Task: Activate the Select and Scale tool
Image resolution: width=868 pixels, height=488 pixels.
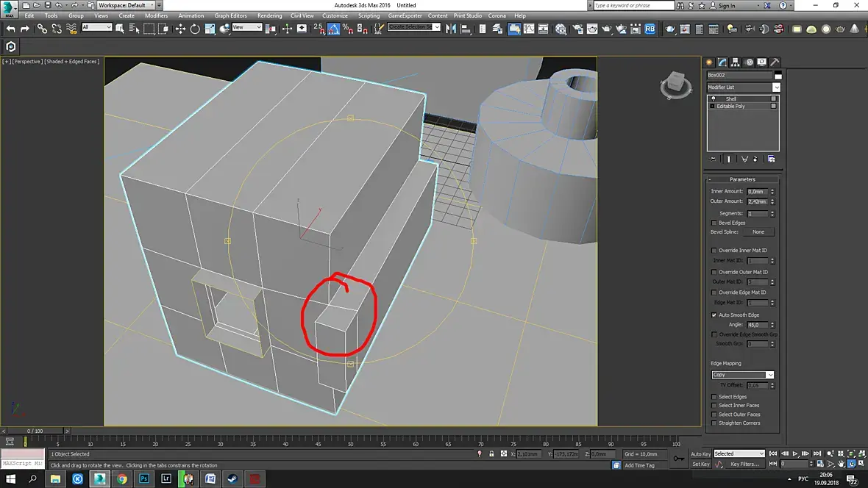Action: (210, 29)
